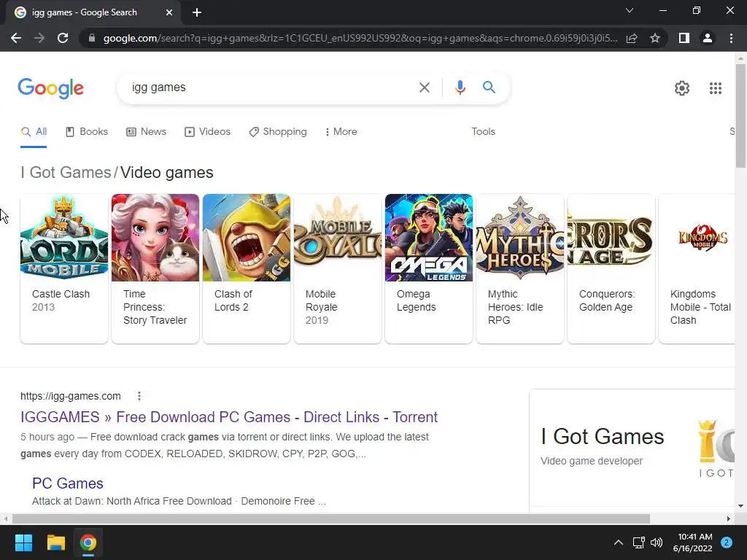Click the share page icon in address bar

(632, 38)
